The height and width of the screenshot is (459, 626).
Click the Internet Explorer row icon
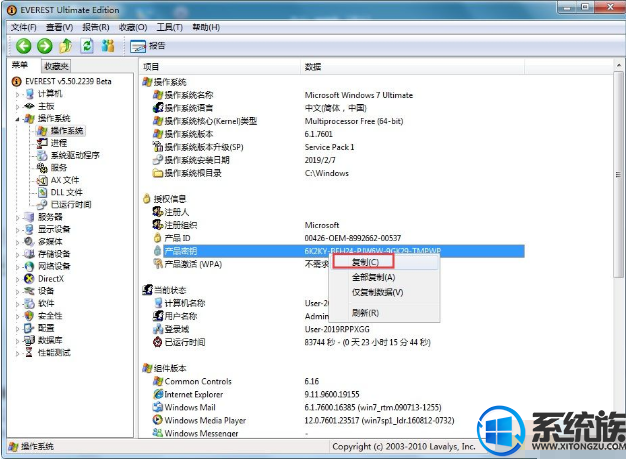tap(158, 394)
